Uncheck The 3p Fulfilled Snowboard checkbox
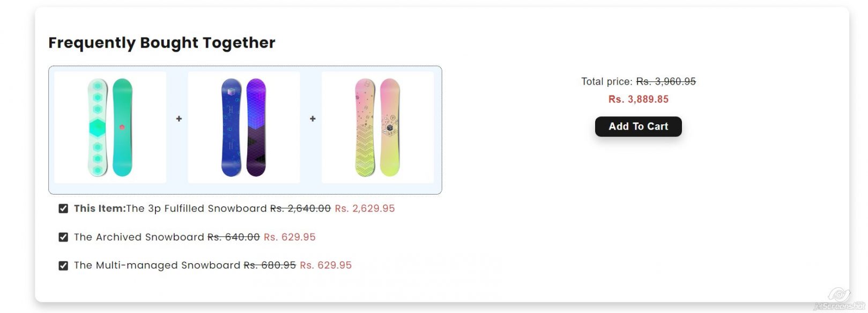 point(63,208)
